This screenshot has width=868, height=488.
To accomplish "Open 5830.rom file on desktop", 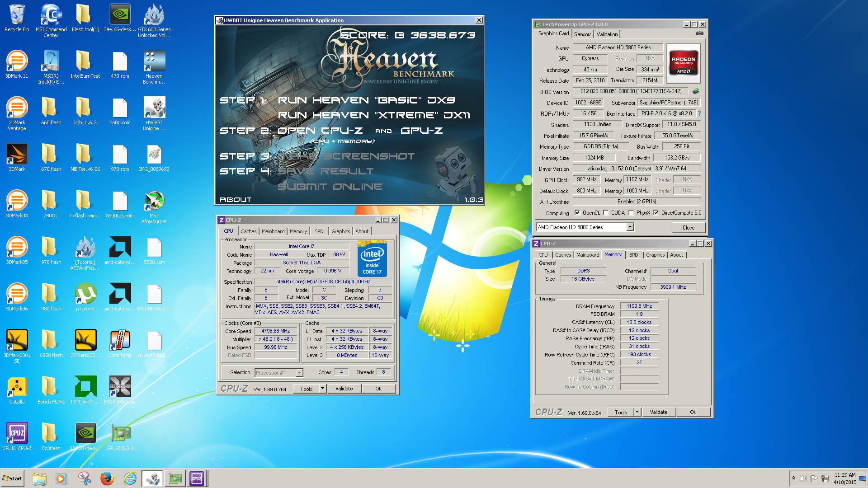I will 154,251.
